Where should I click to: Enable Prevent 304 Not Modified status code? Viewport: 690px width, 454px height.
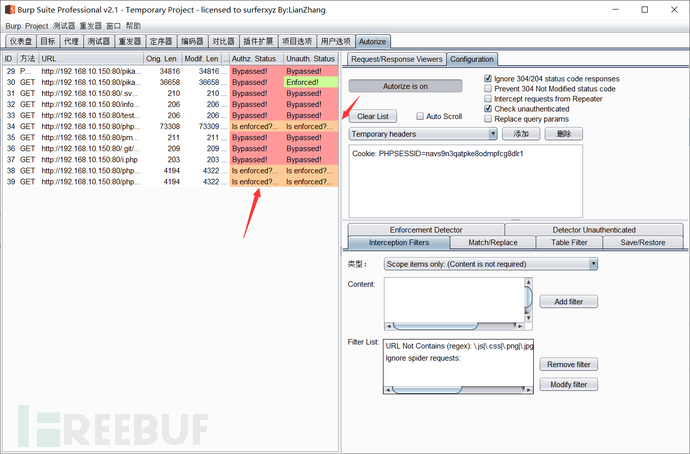[488, 88]
